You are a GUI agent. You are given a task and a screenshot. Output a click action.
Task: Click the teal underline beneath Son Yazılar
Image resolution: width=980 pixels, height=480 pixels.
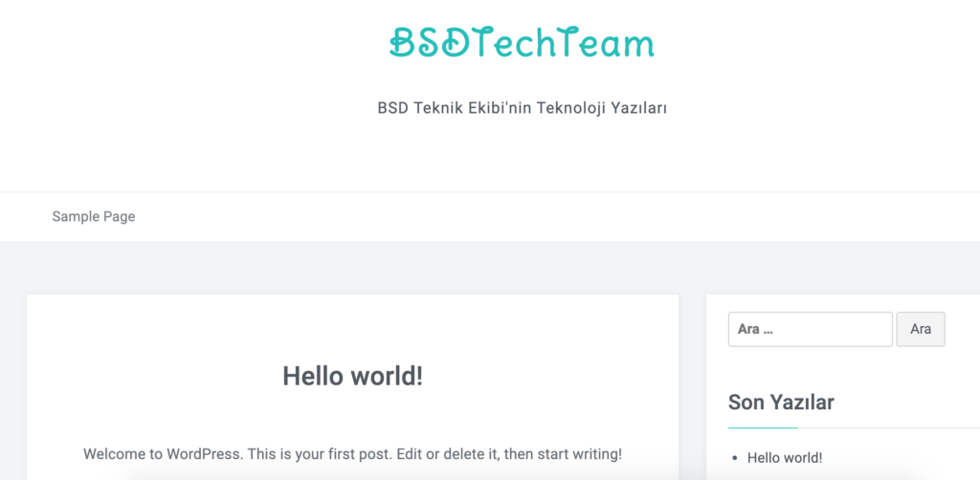tap(763, 428)
